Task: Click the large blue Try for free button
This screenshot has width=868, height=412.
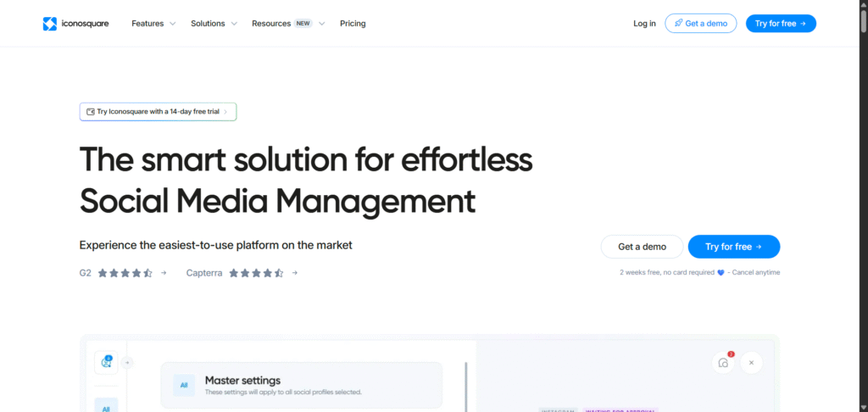Action: tap(733, 247)
